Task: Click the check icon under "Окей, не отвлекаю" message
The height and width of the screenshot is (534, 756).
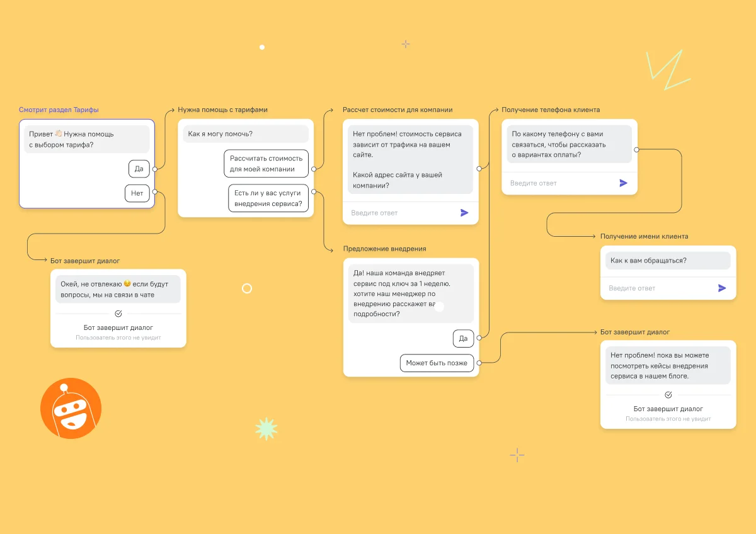Action: point(118,314)
